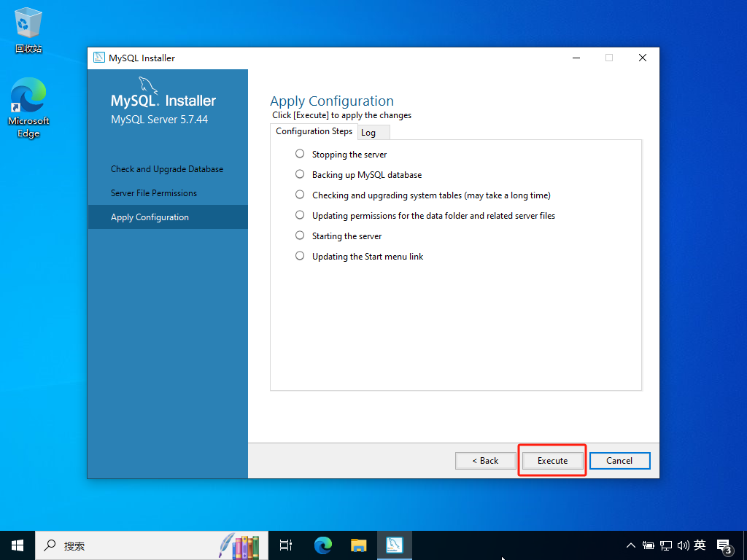
Task: Open Server File Permissions step
Action: [x=154, y=193]
